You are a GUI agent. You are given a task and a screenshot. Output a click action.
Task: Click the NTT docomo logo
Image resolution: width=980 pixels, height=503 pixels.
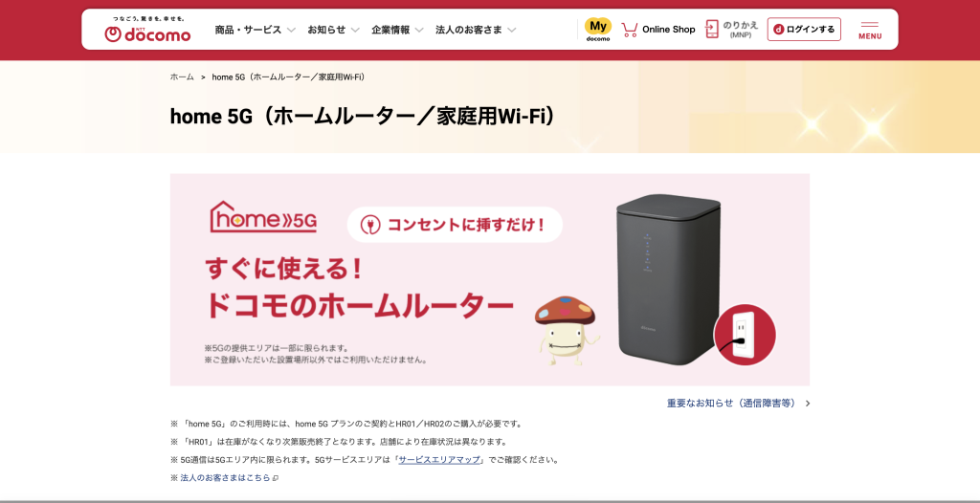[147, 30]
